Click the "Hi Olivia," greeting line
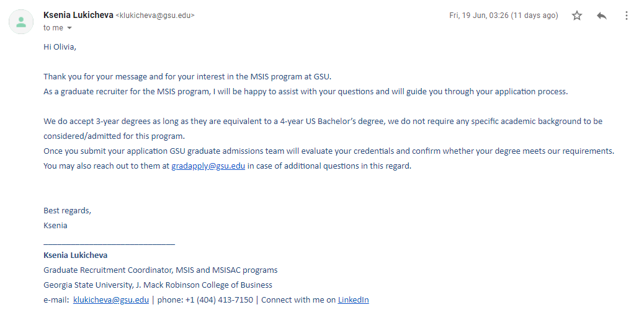This screenshot has width=644, height=315. (60, 47)
